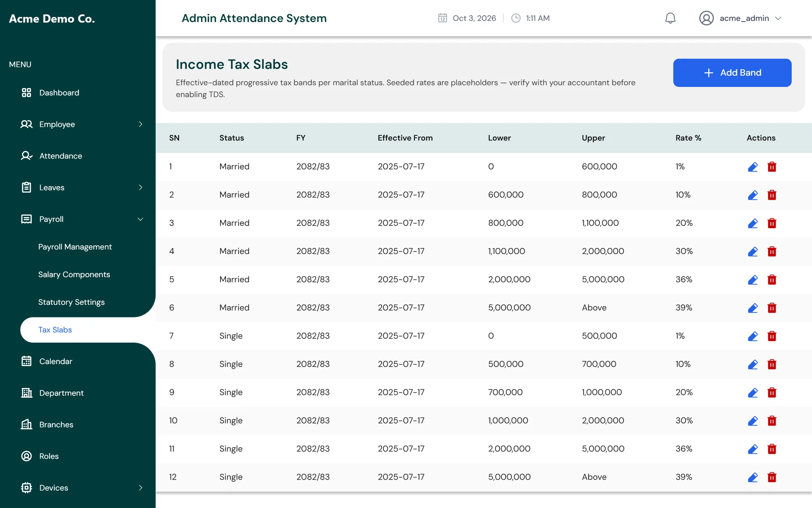Click the Add Band button
812x508 pixels.
(732, 73)
